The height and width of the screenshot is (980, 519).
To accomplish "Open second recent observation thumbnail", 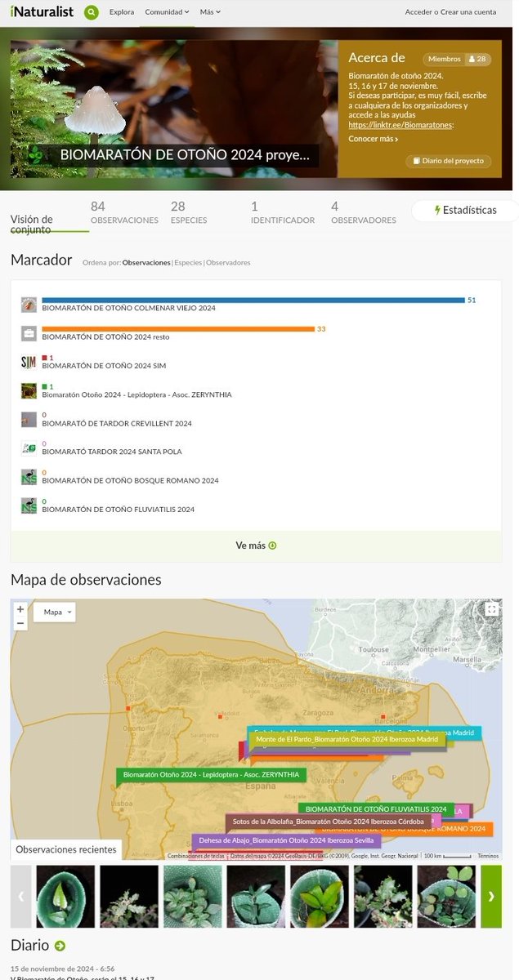I will pyautogui.click(x=129, y=896).
